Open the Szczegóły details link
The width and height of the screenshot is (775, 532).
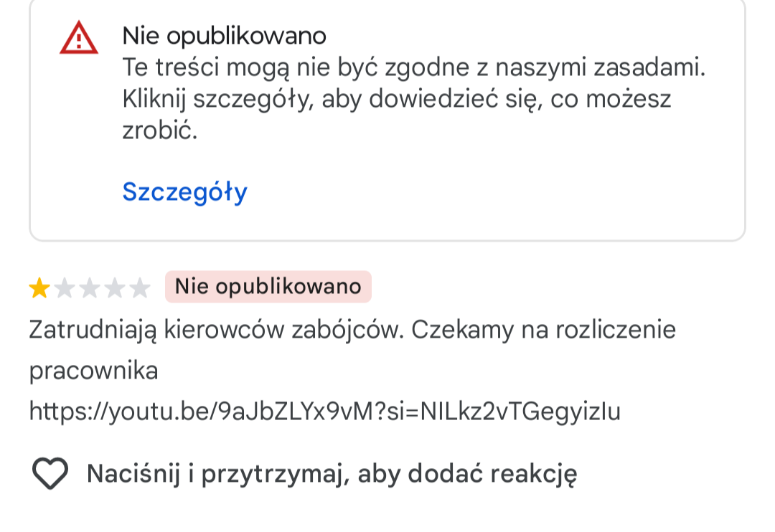click(184, 192)
